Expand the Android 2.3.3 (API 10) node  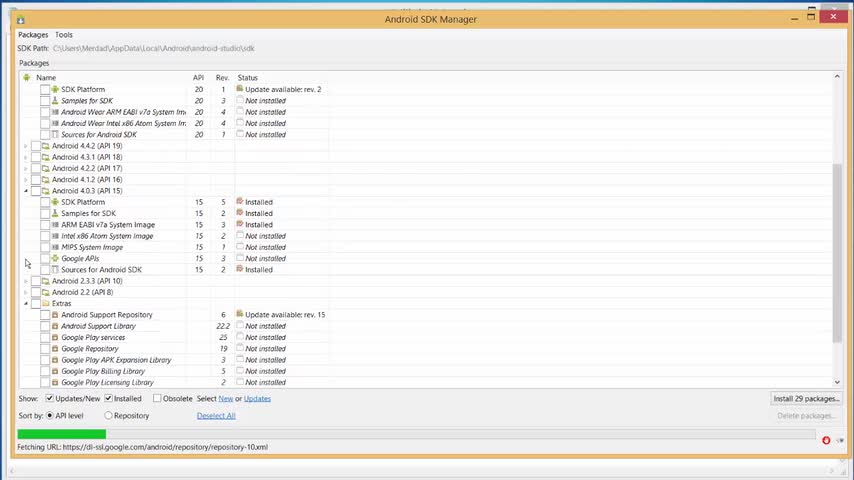tap(26, 281)
